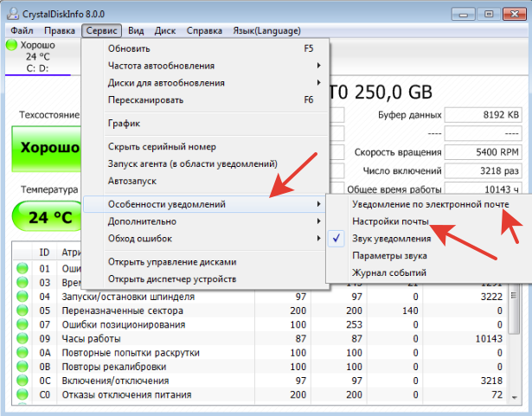Click green status dot for attribute 04
Screen dimensions: 532x416
(22, 297)
